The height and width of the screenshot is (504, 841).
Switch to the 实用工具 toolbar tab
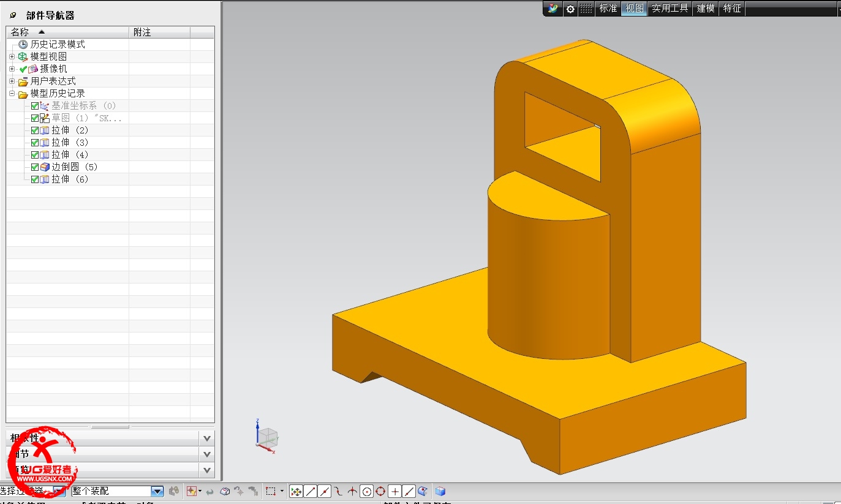(x=670, y=9)
